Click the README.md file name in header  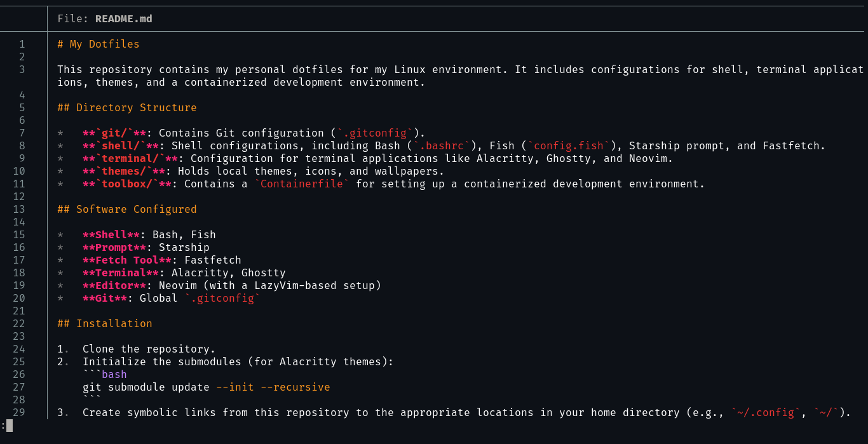pos(124,18)
